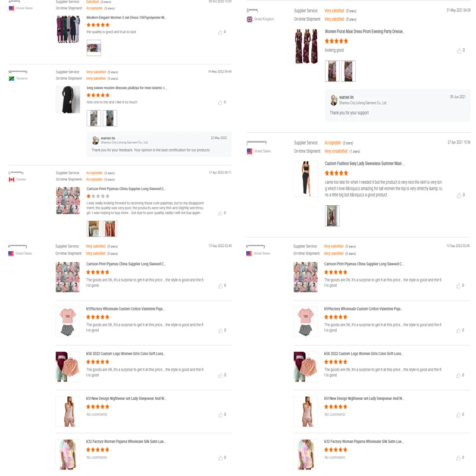Click the Tanzania flag icon

tap(11, 79)
